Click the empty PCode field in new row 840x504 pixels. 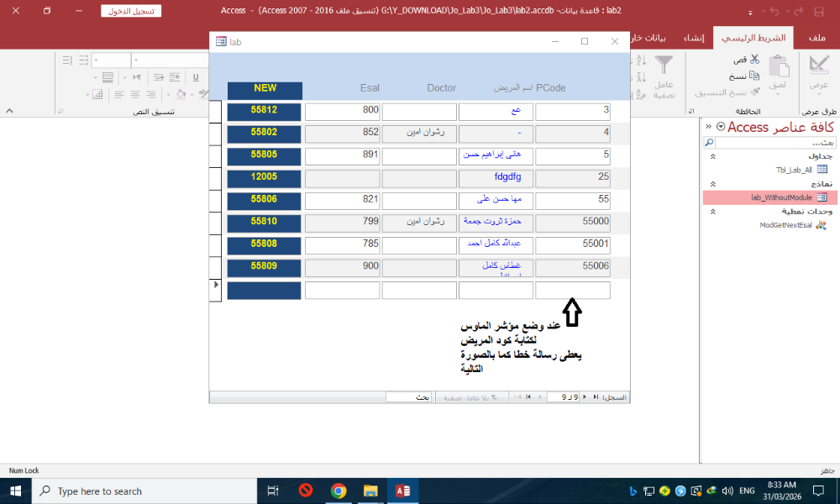572,291
